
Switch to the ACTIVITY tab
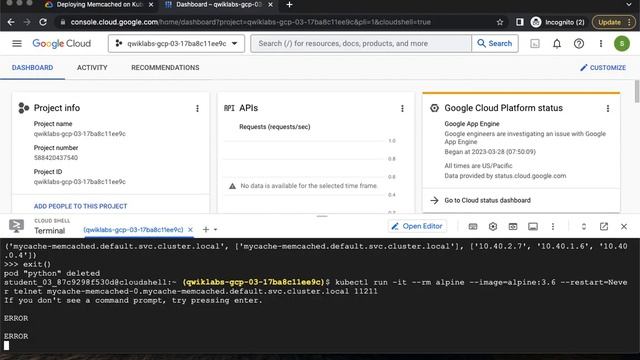pos(92,68)
